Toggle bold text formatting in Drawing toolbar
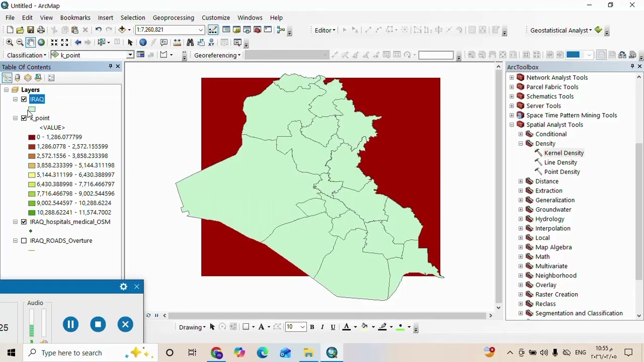The height and width of the screenshot is (362, 644). pyautogui.click(x=312, y=327)
